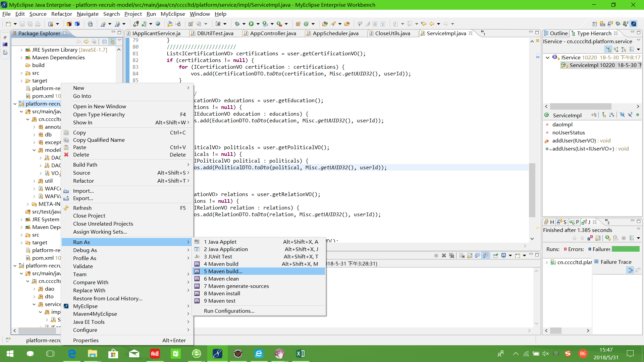
Task: Click the Remove All Terminated Launches icon
Action: click(451, 255)
